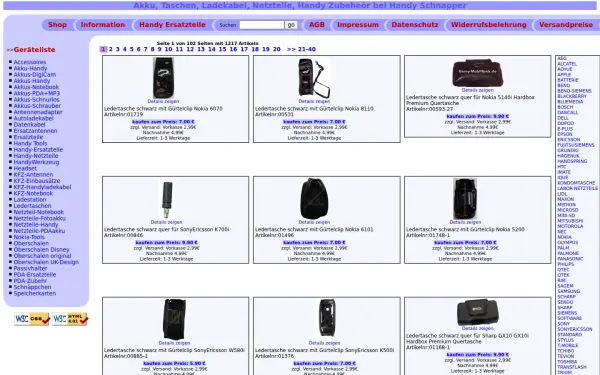Viewport: 600px width, 375px height.
Task: Click Details zeigen under Nokia 8110 case
Action: (x=314, y=101)
